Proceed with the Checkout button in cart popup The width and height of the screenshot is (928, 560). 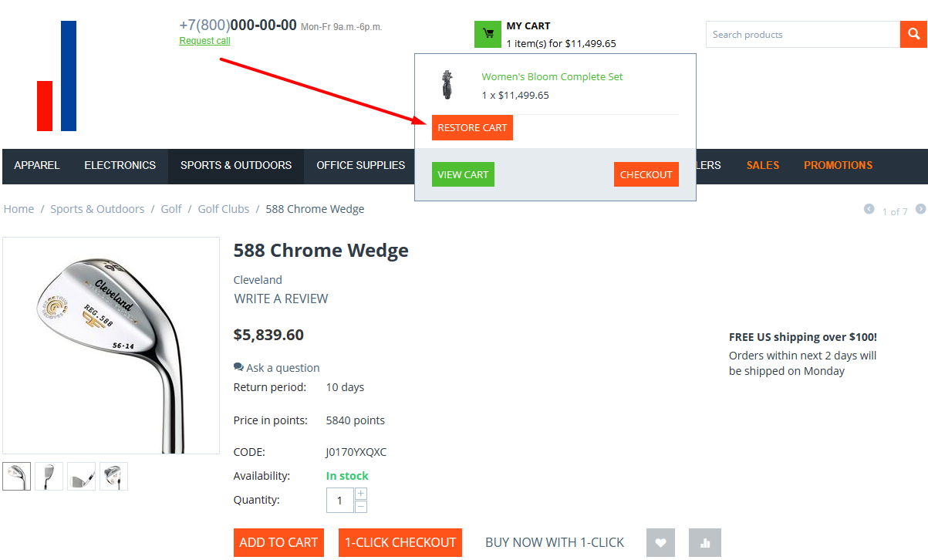[x=646, y=174]
